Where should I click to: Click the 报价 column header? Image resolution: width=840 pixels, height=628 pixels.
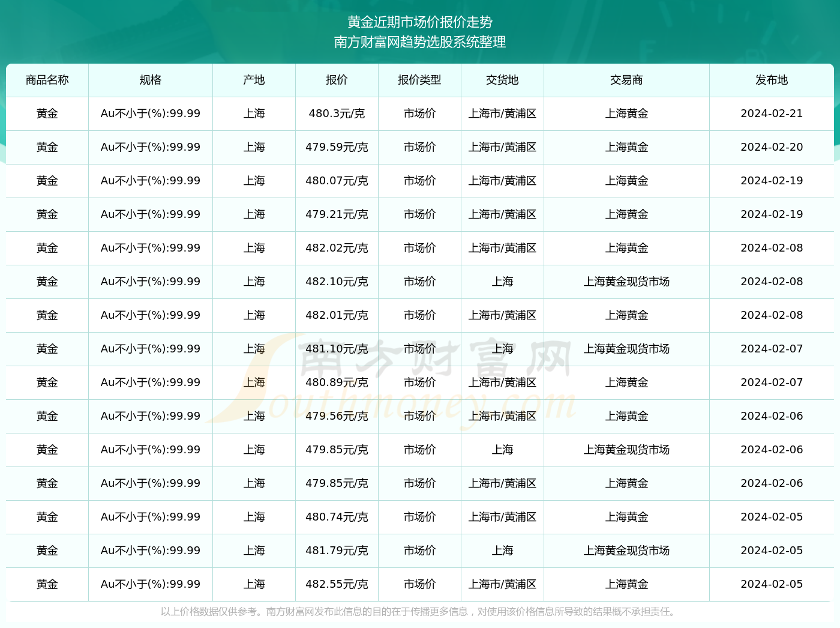pyautogui.click(x=337, y=80)
